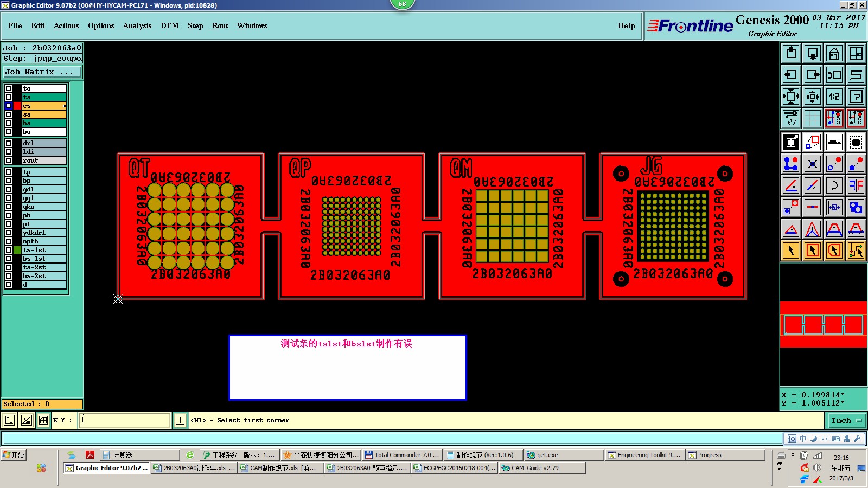
Task: Click the Home view house icon
Action: (x=834, y=53)
